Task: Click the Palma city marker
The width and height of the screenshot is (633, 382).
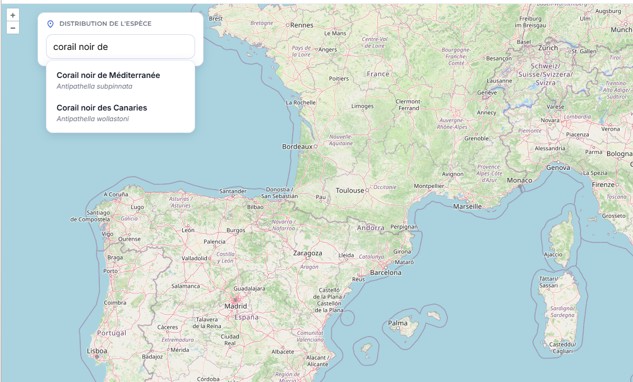Action: point(398,328)
